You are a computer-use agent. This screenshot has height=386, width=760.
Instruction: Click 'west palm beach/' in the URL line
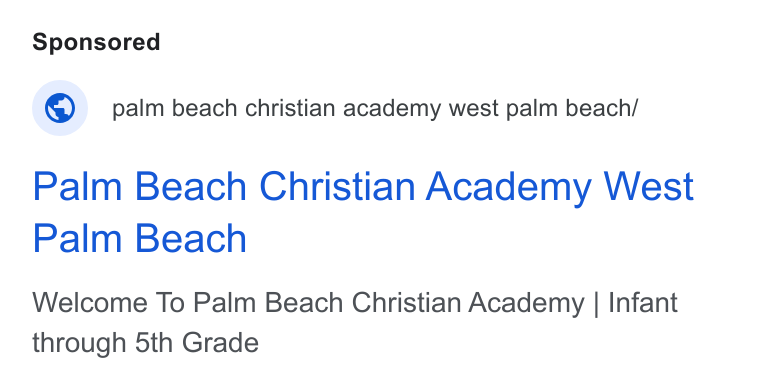point(543,109)
